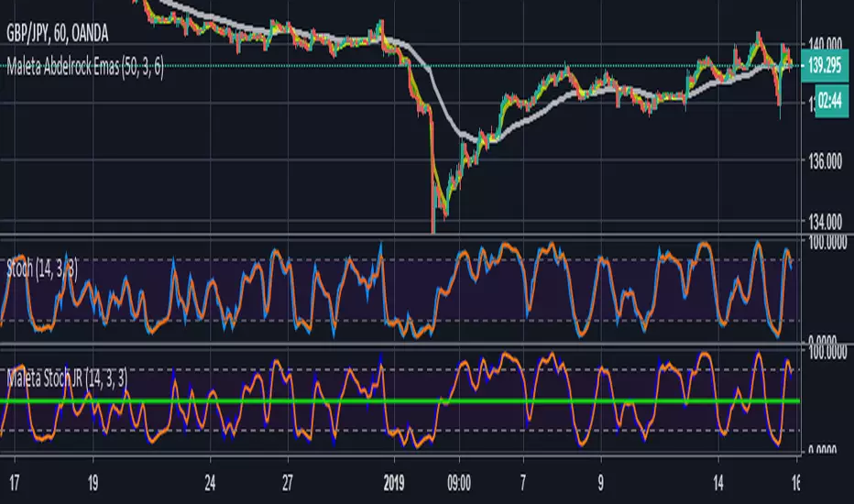Click the 9 date on time axis
Viewport: 854px width, 504px height.
(x=601, y=483)
